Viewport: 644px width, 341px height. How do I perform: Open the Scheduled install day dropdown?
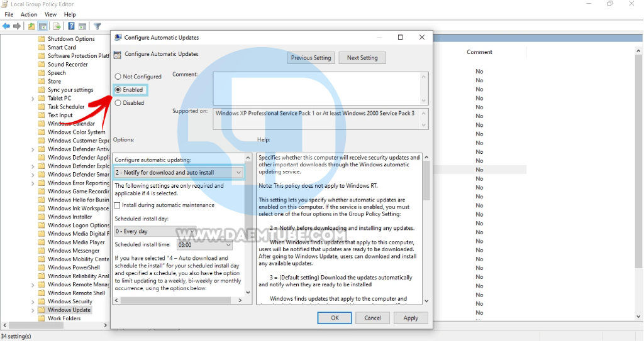155,232
